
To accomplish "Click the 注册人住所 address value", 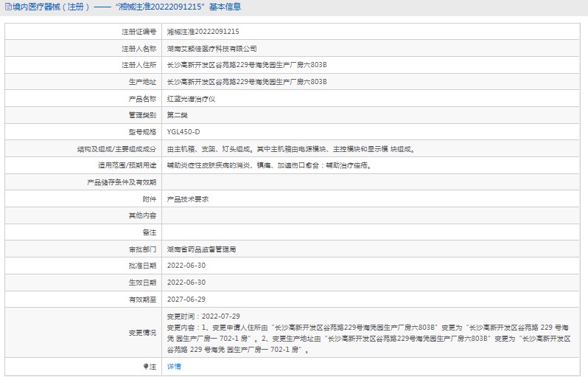I will pyautogui.click(x=247, y=65).
